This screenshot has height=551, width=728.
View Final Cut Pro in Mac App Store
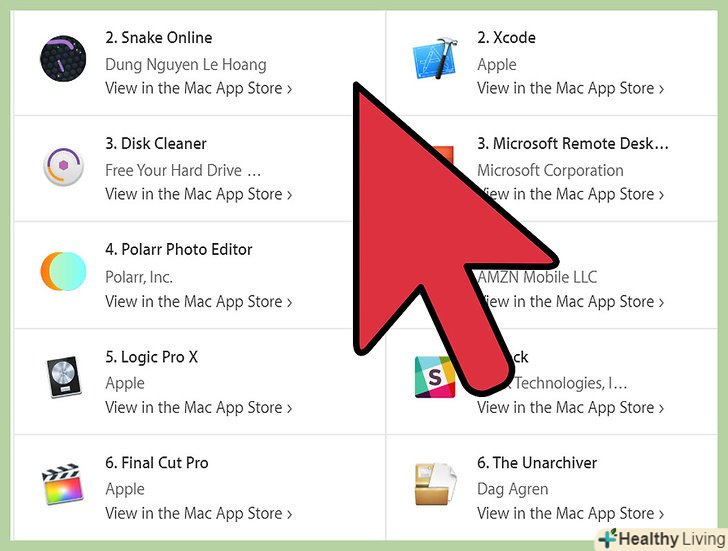click(199, 513)
